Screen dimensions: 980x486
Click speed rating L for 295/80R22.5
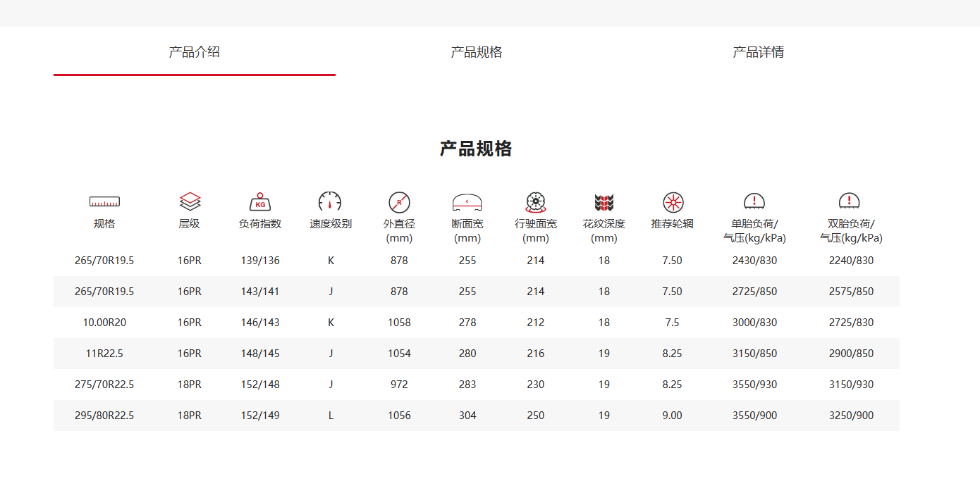click(331, 416)
